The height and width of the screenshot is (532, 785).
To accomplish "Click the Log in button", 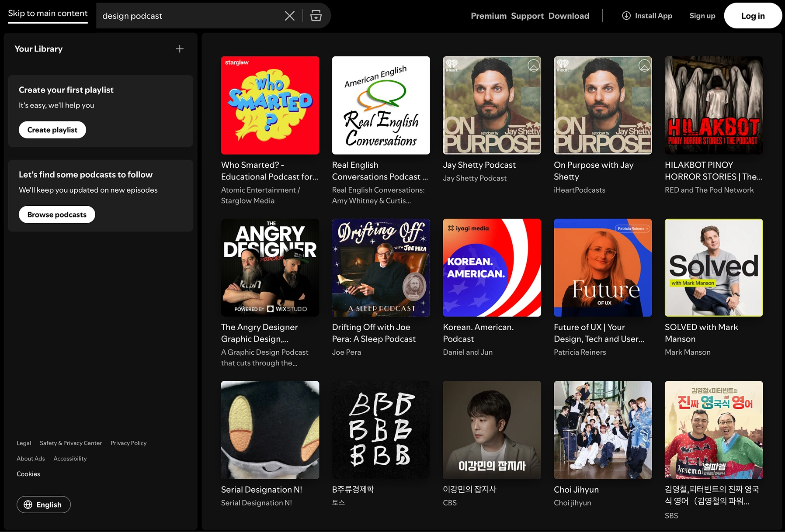I will [753, 16].
